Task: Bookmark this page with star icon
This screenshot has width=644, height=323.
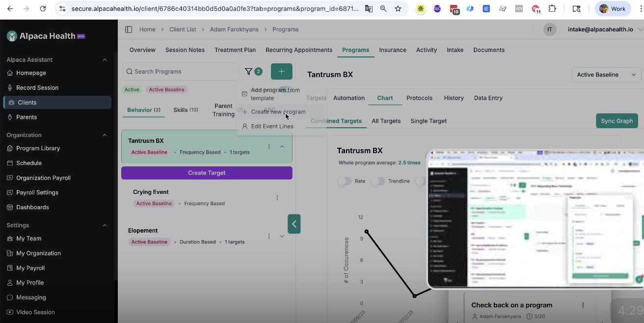Action: 398,8
